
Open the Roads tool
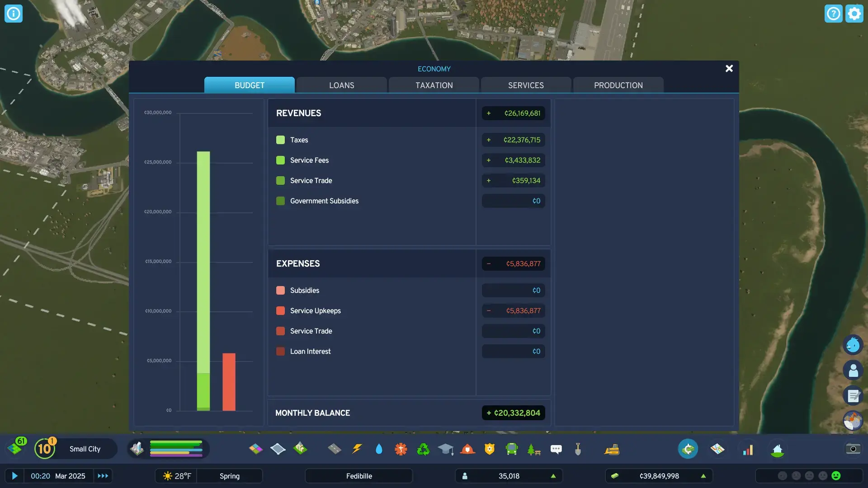(x=335, y=449)
